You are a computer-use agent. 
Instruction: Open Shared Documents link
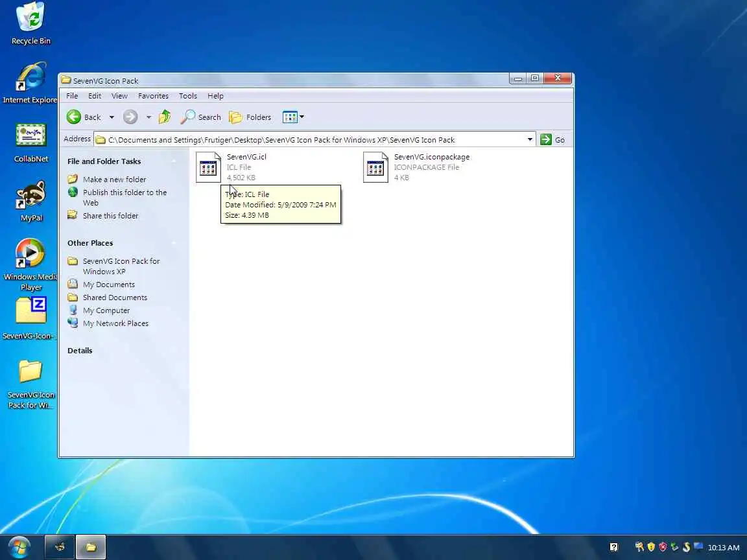[x=115, y=297]
